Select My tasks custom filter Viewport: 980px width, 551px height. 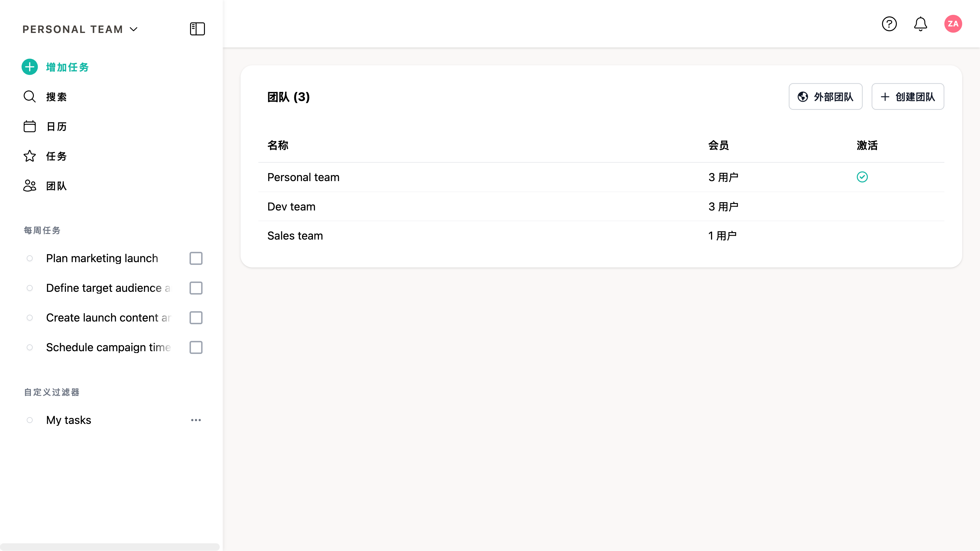pos(69,420)
